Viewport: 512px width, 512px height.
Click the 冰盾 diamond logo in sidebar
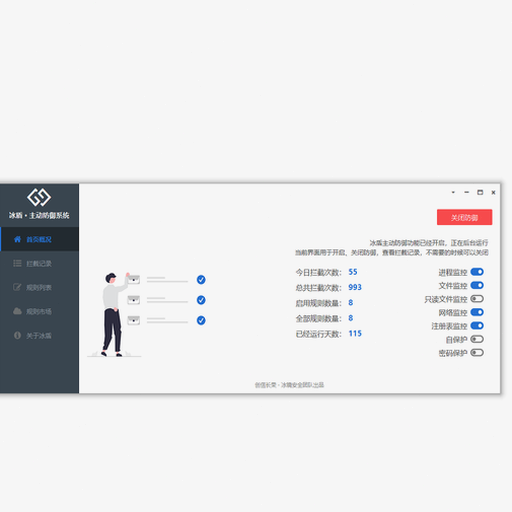[x=39, y=197]
